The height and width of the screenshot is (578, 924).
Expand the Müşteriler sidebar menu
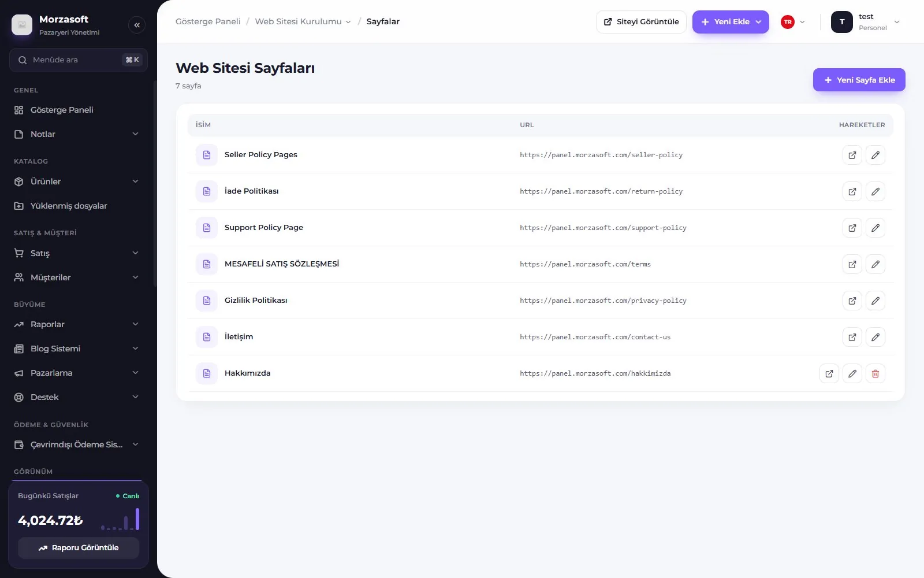point(77,277)
